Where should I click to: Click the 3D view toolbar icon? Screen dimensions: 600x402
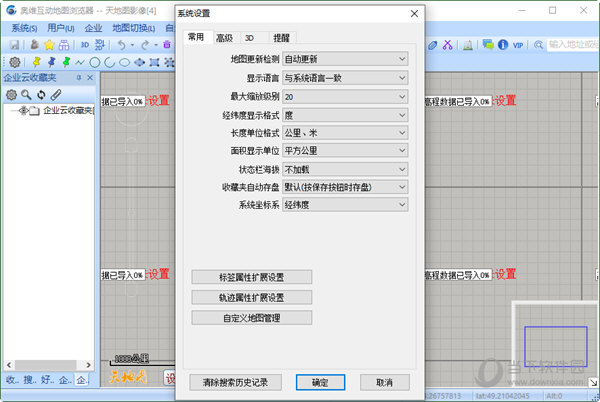click(x=85, y=45)
